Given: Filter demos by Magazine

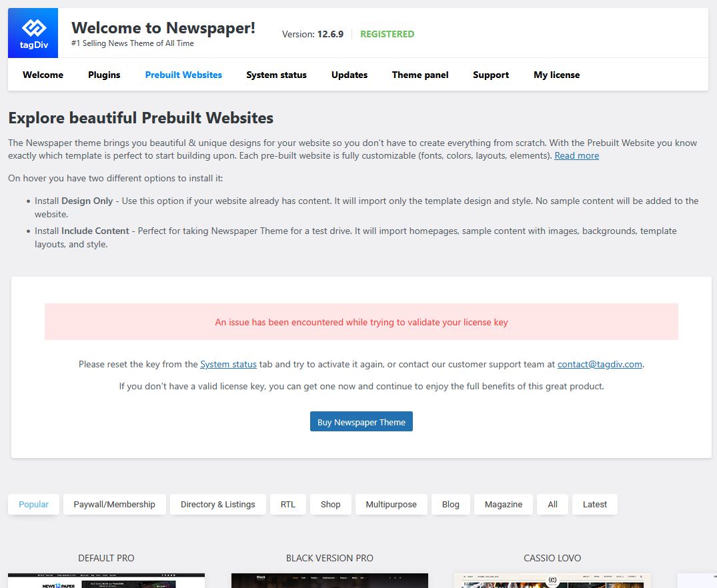Looking at the screenshot, I should pos(503,504).
